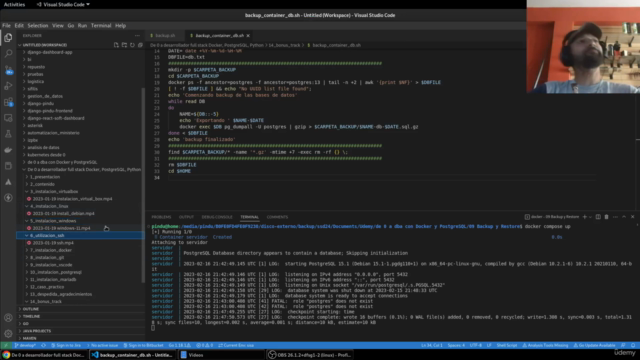Screen dimensions: 640x360
Task: Switch to the PROBLEMS panel tab
Action: pyautogui.click(x=161, y=217)
